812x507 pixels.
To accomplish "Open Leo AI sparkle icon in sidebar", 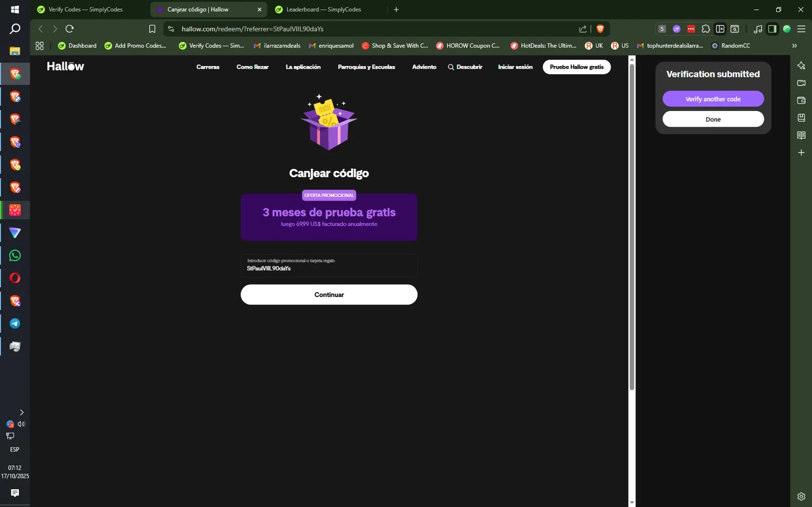I will click(801, 65).
